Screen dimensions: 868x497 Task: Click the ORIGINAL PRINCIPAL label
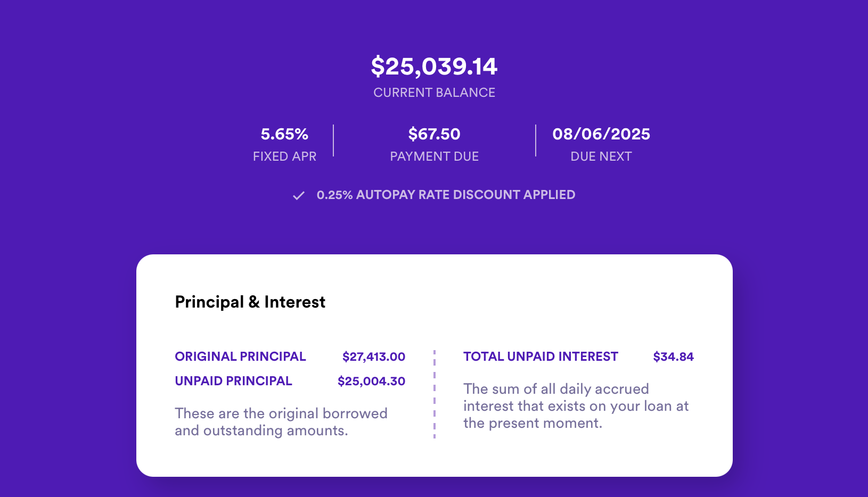240,357
